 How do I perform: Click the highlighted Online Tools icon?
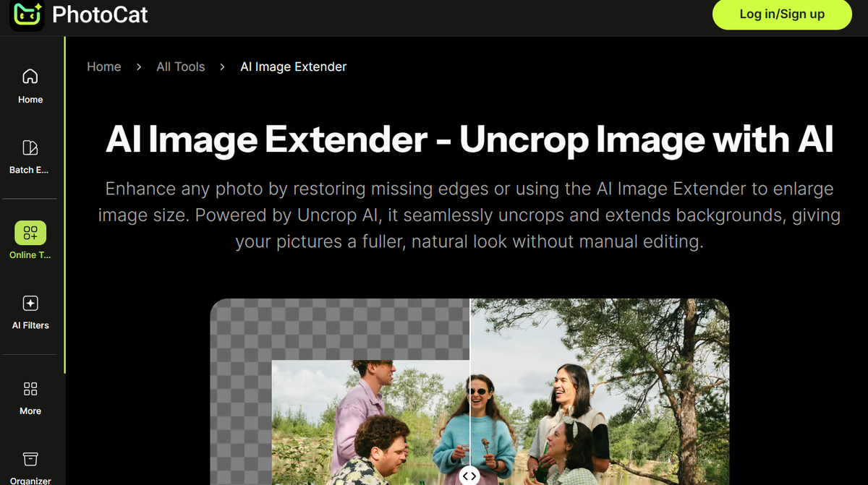[x=30, y=231]
